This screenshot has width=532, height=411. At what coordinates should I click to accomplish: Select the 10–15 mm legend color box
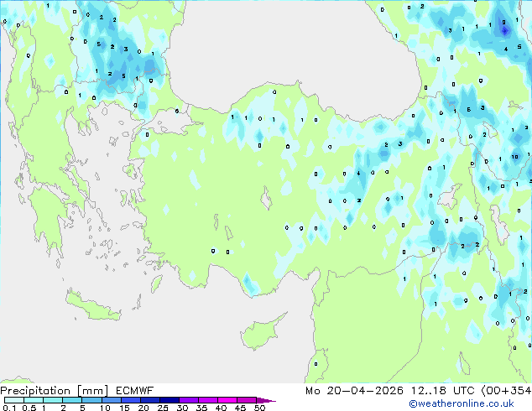[112, 400]
